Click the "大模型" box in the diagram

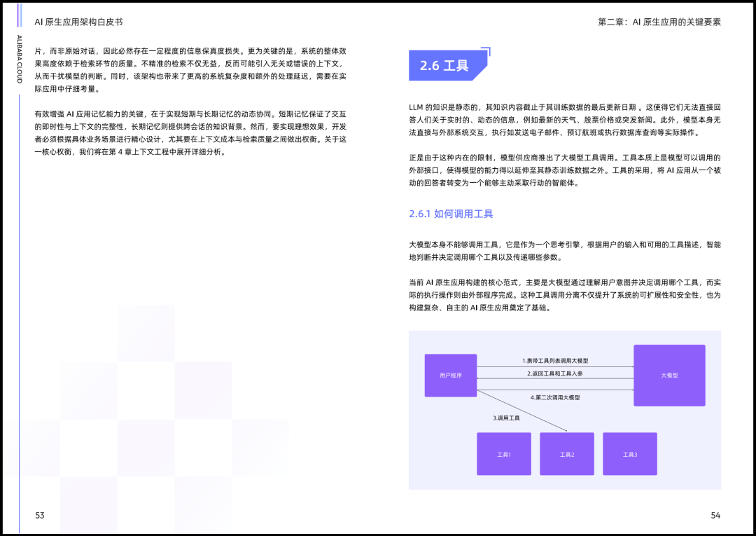coord(669,376)
